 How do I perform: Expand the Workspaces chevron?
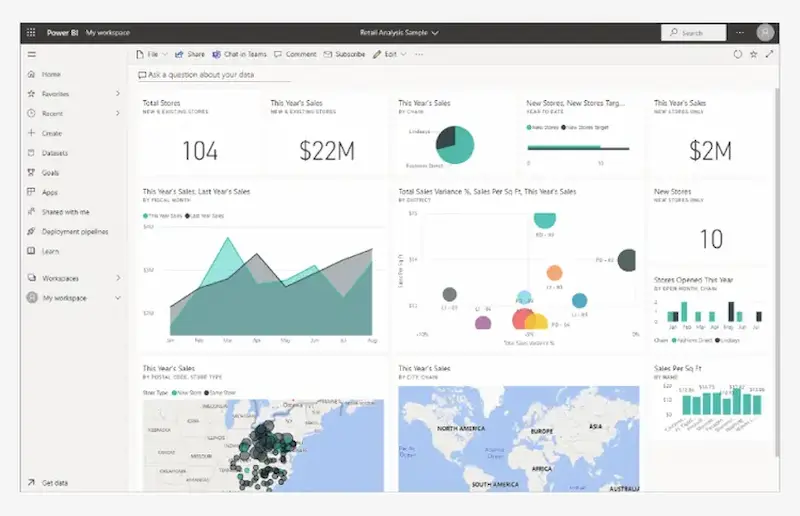click(118, 278)
